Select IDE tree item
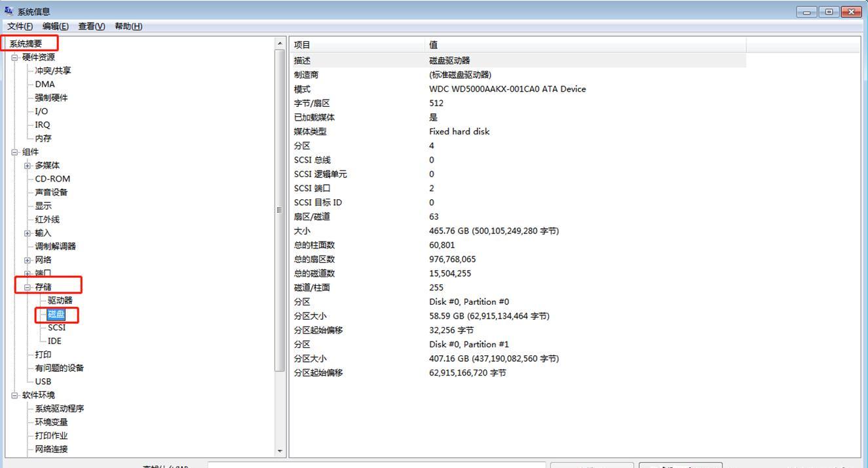The height and width of the screenshot is (468, 868). (54, 341)
